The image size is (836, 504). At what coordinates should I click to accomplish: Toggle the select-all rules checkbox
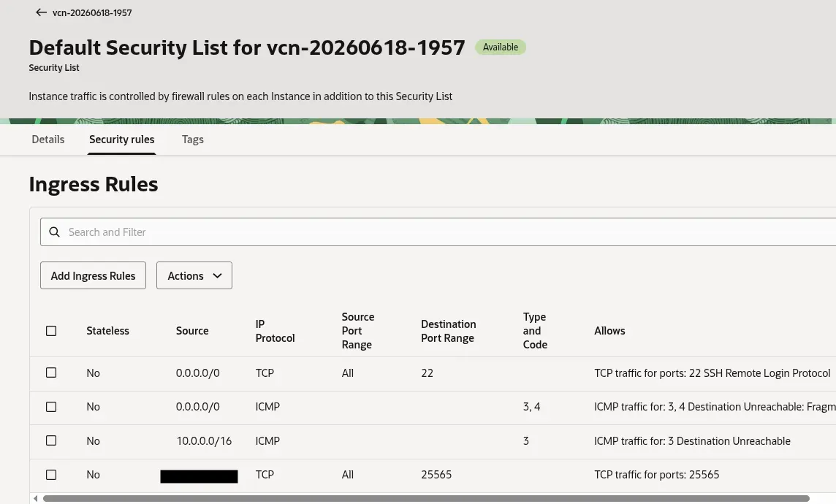click(x=51, y=331)
